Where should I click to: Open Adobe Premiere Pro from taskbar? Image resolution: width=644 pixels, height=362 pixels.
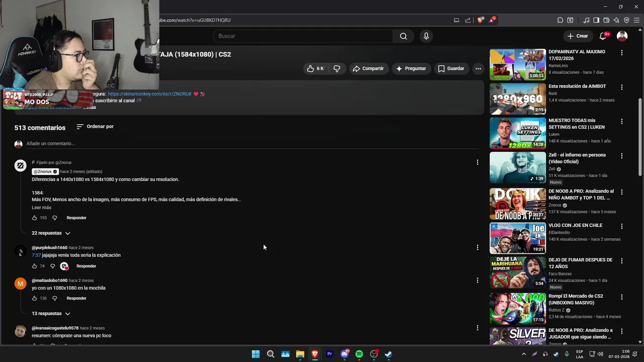330,354
